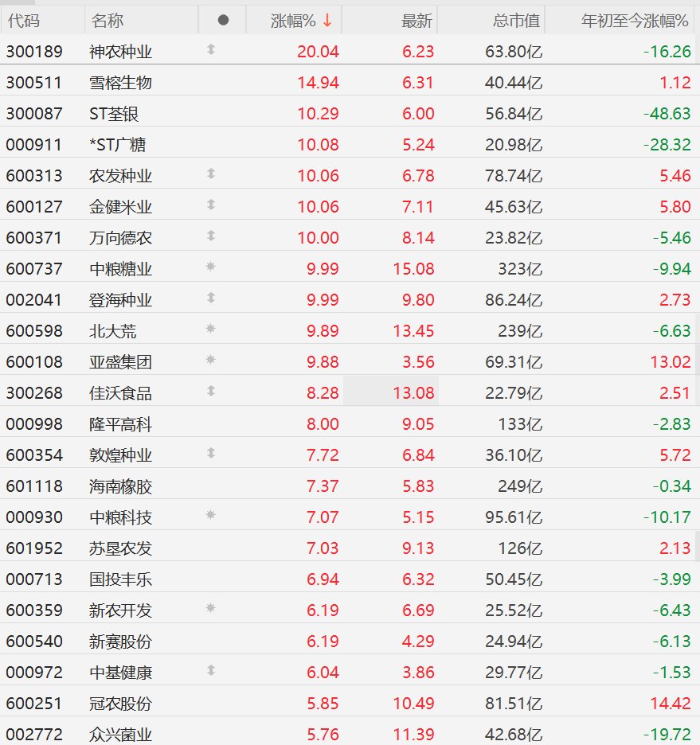
Task: Click 农发种业 market cap 78.74亿
Action: (514, 176)
